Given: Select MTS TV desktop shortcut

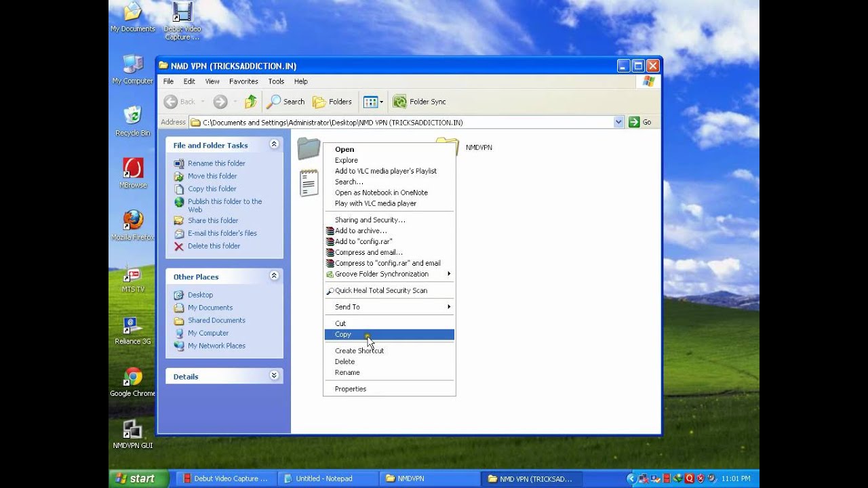Looking at the screenshot, I should pyautogui.click(x=133, y=278).
